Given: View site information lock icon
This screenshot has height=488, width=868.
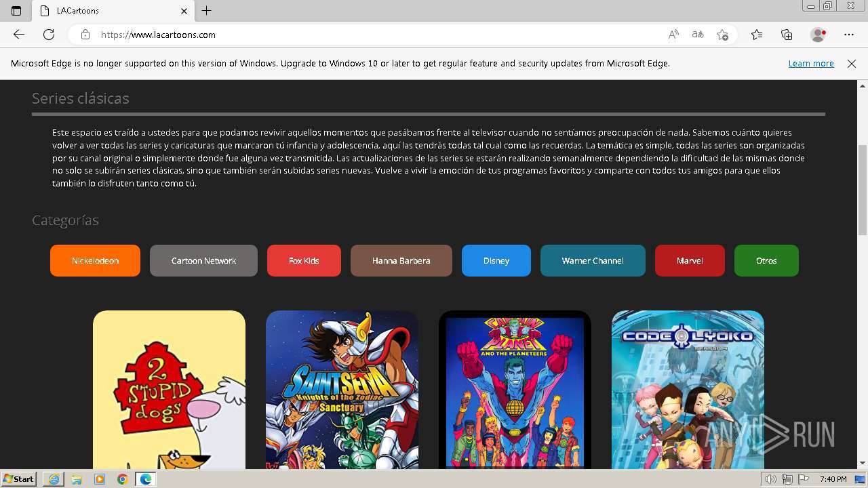Looking at the screenshot, I should click(85, 35).
